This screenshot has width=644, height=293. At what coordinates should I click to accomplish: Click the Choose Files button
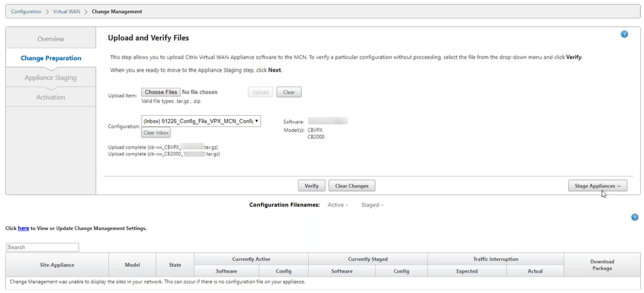[x=161, y=92]
